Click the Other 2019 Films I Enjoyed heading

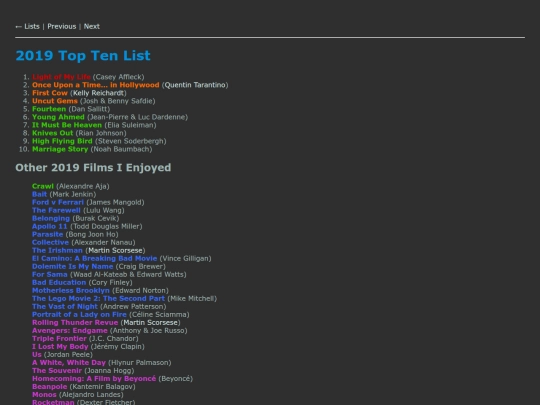(93, 168)
